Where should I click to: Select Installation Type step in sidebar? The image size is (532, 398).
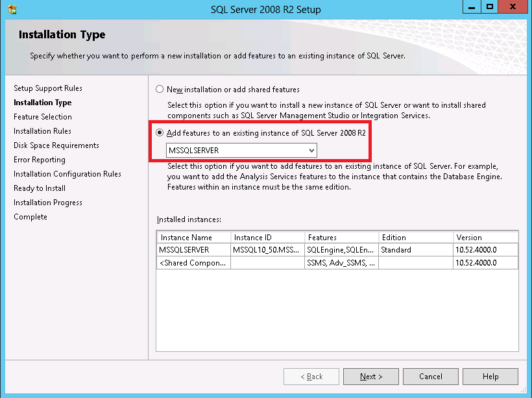(x=42, y=103)
